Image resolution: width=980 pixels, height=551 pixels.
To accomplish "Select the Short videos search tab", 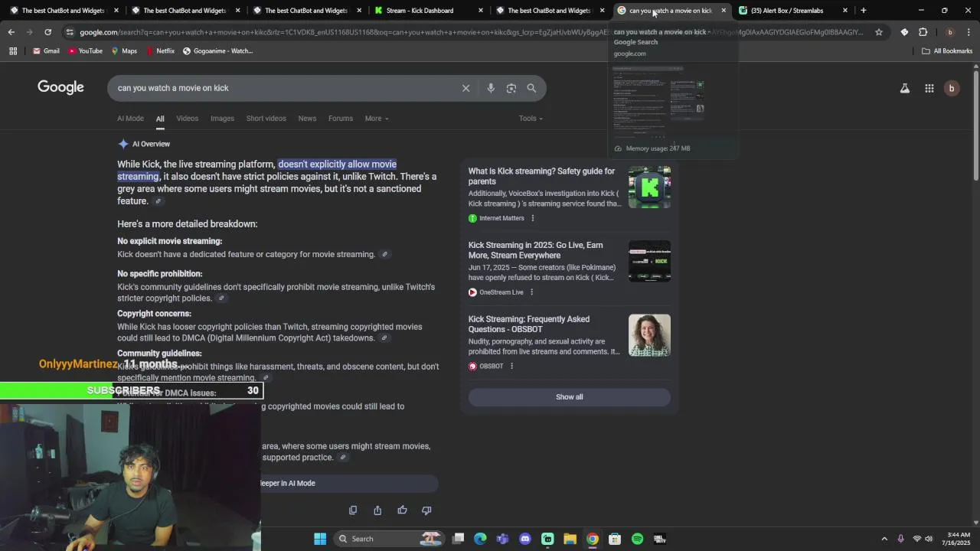I will click(x=266, y=119).
